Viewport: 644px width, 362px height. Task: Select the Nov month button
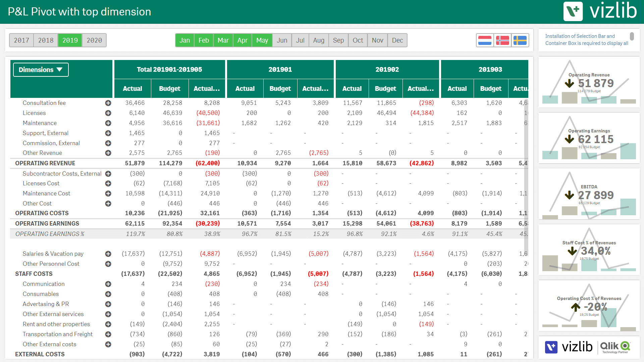pos(378,40)
